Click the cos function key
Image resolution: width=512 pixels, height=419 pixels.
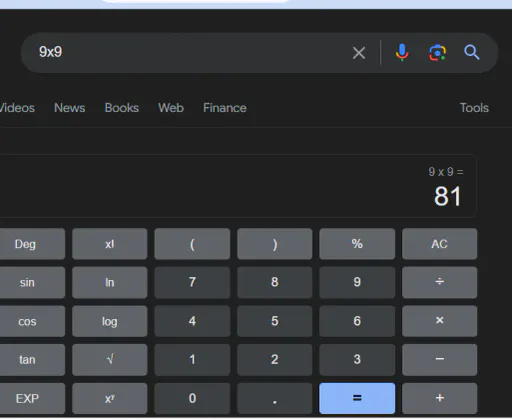click(32, 321)
